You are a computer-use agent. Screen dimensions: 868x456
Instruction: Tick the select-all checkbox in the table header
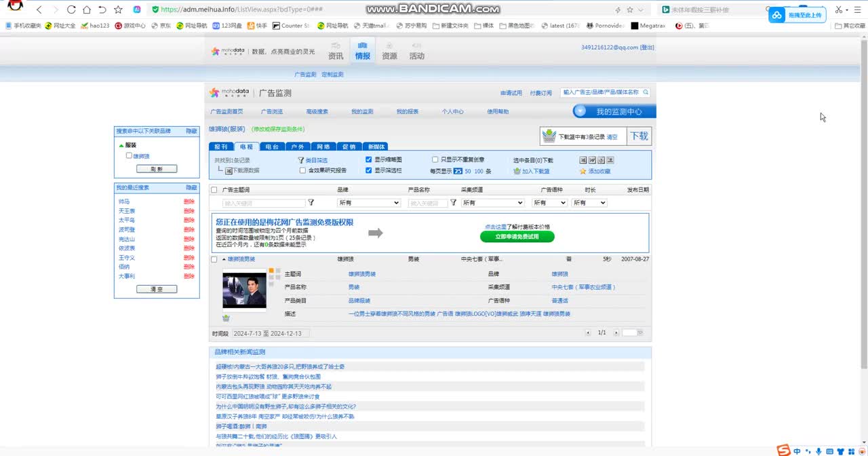coord(214,190)
